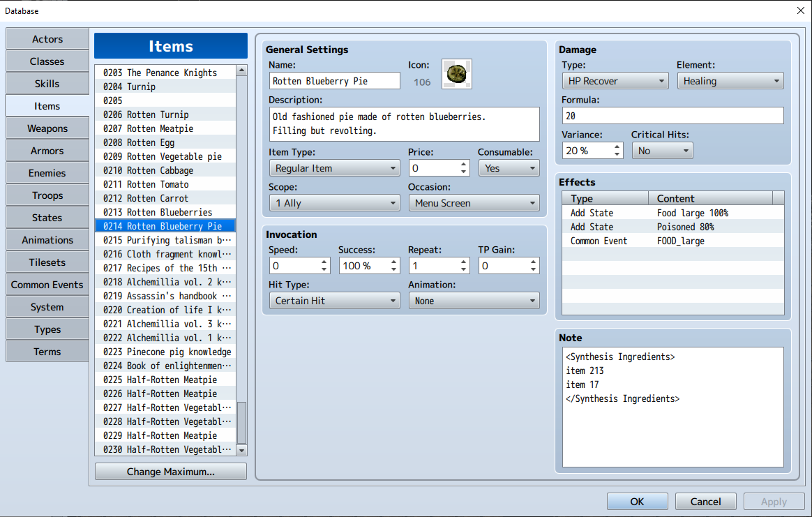Select Rotten Blueberries in the item list
The image size is (812, 517).
(169, 212)
